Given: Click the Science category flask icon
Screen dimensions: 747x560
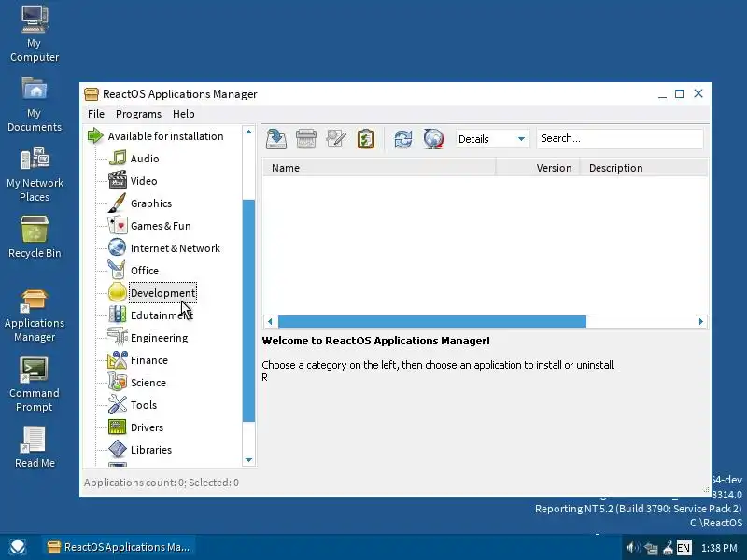Looking at the screenshot, I should point(118,382).
